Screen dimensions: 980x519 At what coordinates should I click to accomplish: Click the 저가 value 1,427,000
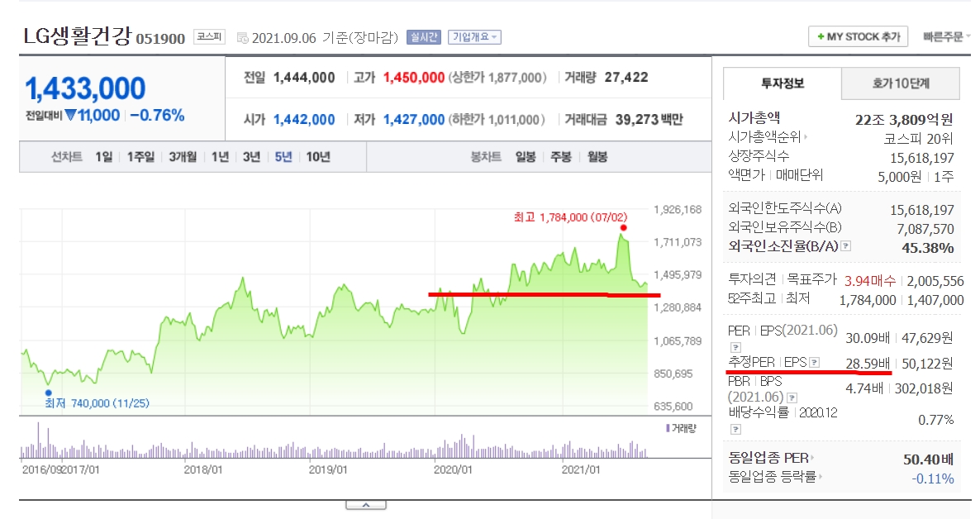(414, 120)
